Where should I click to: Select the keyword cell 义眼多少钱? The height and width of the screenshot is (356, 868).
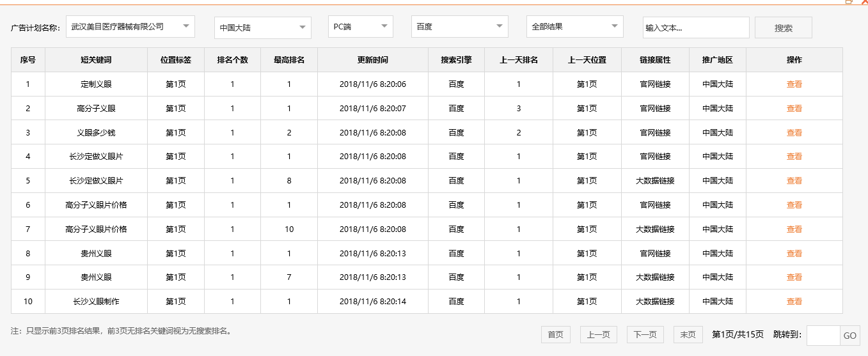[x=97, y=133]
